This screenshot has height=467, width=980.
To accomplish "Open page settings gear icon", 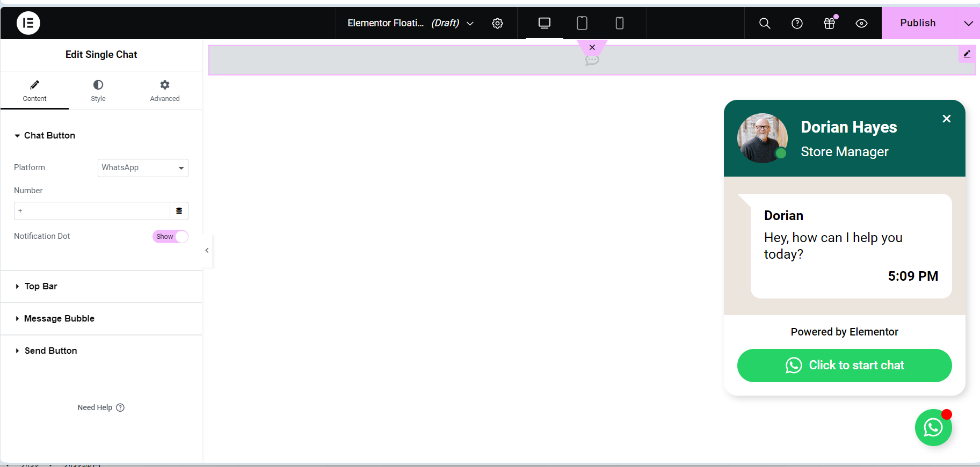I will [497, 23].
